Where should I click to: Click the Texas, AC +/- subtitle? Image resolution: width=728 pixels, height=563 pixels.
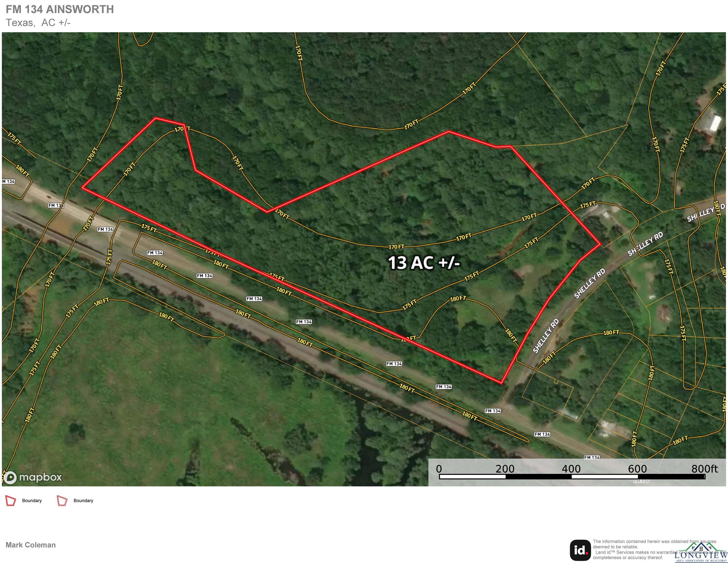tap(38, 23)
